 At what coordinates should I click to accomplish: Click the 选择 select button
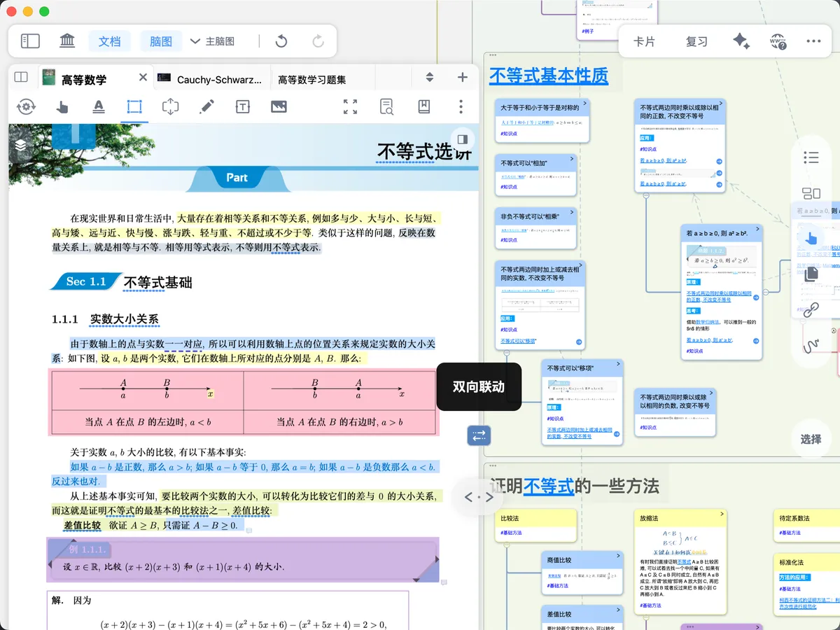point(811,439)
